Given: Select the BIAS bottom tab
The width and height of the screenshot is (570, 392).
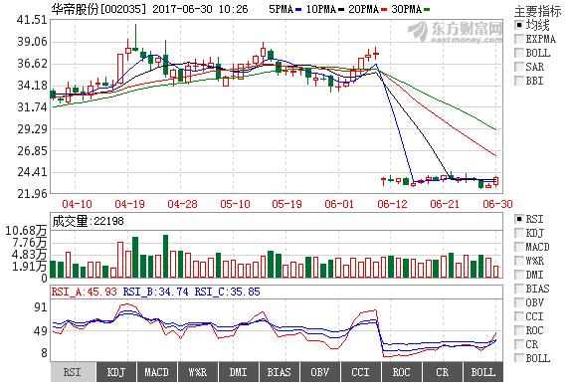Looking at the screenshot, I should [x=280, y=372].
